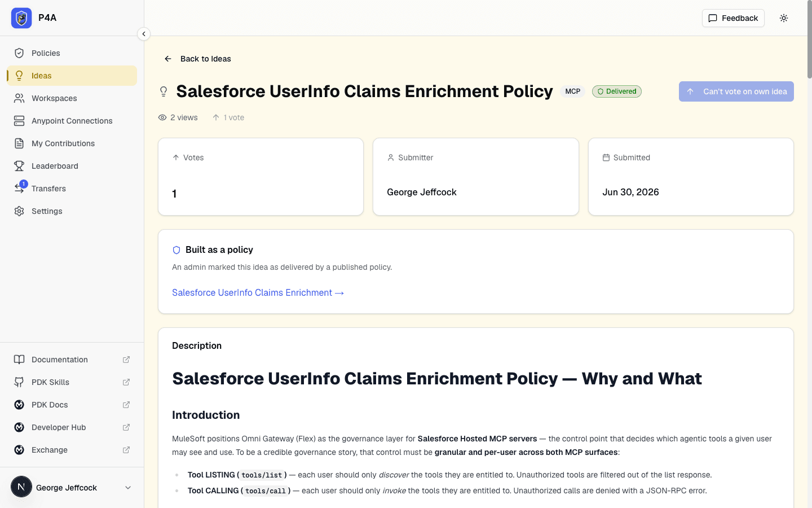Go to Policies menu item
Viewport: 812px width, 508px height.
[x=72, y=53]
